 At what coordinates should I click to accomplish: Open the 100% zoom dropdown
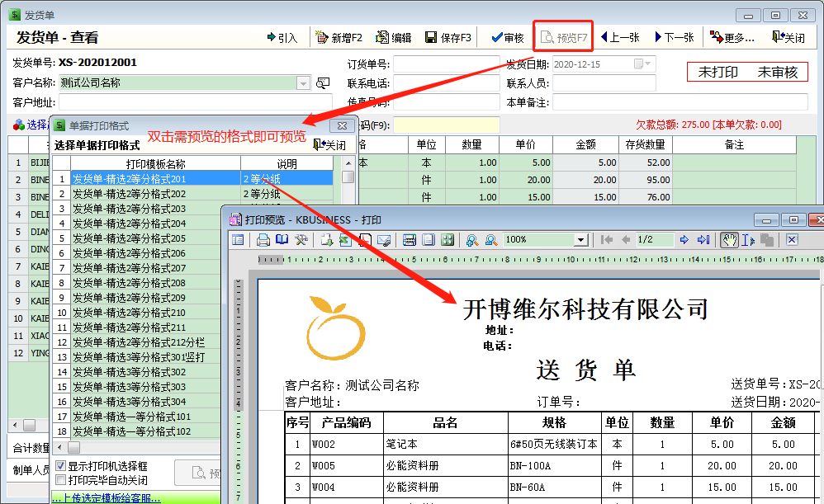580,240
